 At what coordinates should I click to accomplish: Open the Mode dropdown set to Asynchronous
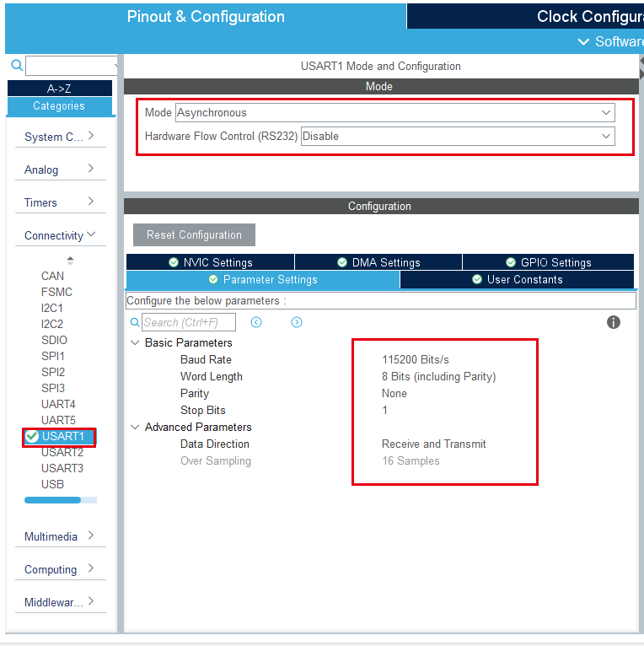tap(395, 112)
